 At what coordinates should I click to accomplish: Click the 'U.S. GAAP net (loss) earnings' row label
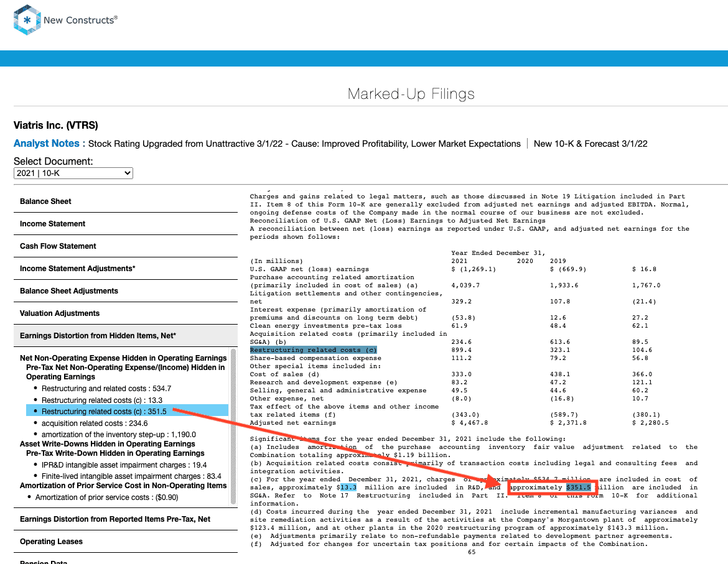click(x=309, y=269)
